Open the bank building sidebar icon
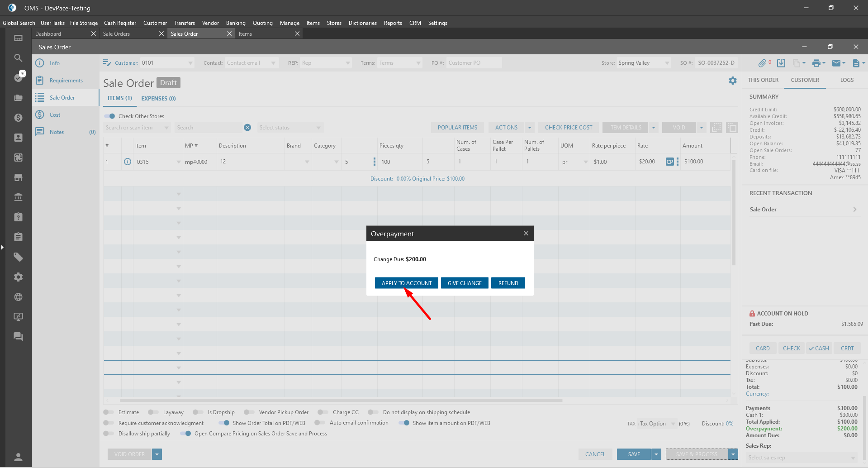Viewport: 868px width, 468px height. point(18,197)
